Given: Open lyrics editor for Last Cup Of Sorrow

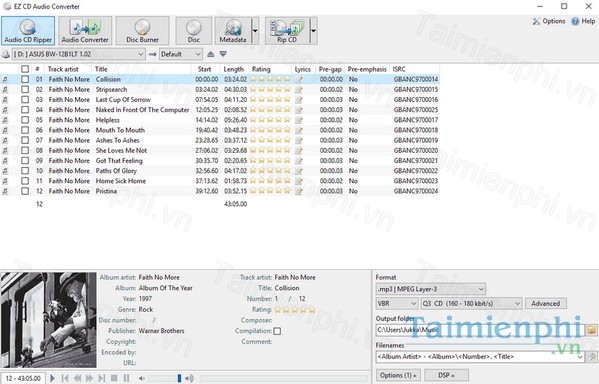Looking at the screenshot, I should (299, 100).
